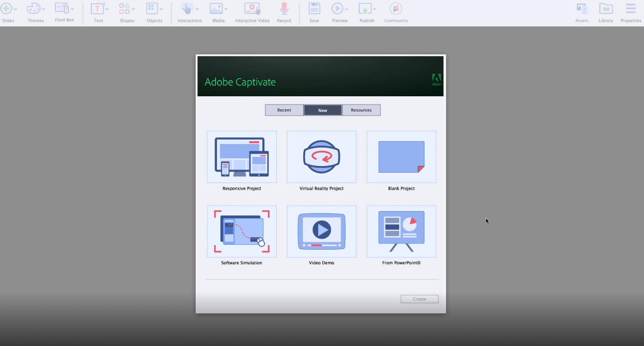Click the Create button
644x346 pixels.
(x=419, y=299)
